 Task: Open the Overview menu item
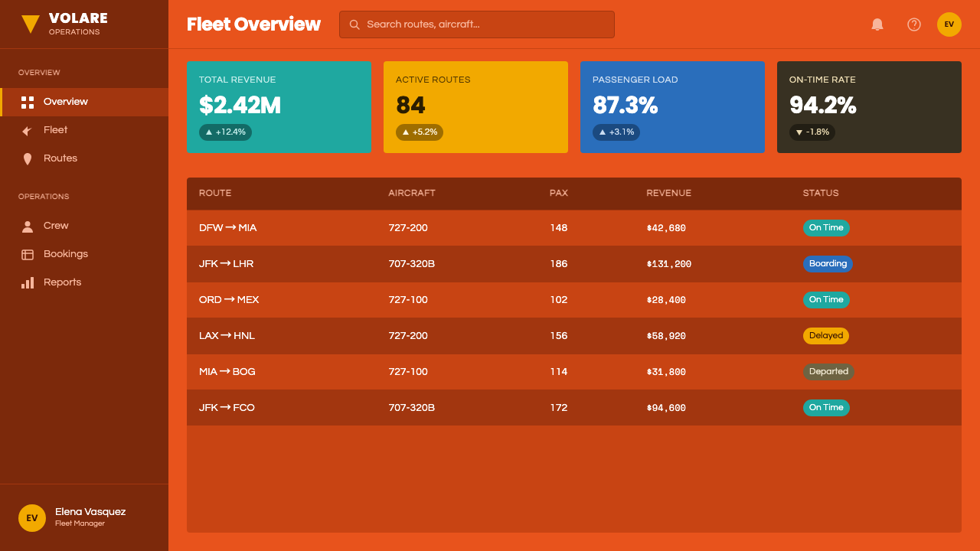[x=84, y=102]
